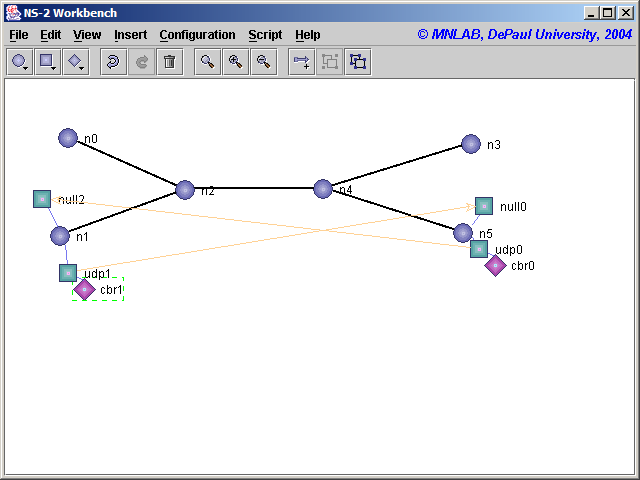Open the Insert menu
Viewport: 640px width, 480px height.
click(131, 35)
